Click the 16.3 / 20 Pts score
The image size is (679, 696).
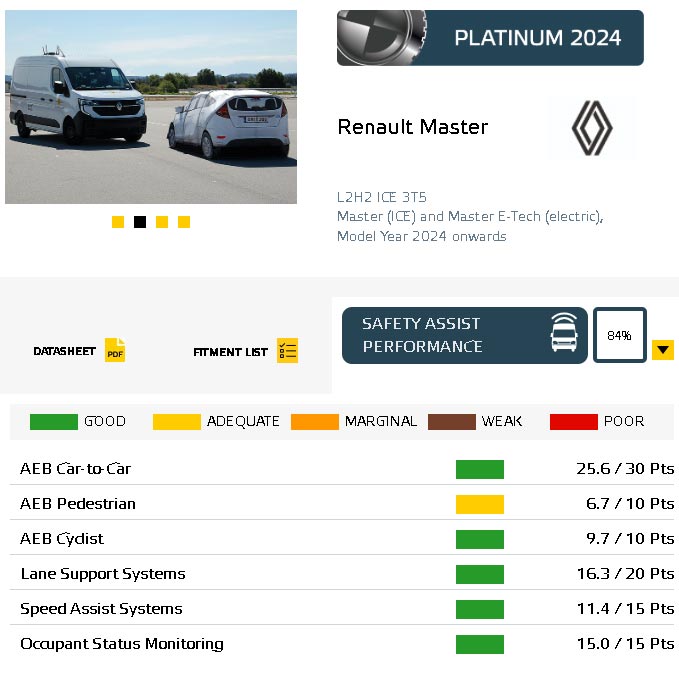click(x=625, y=574)
